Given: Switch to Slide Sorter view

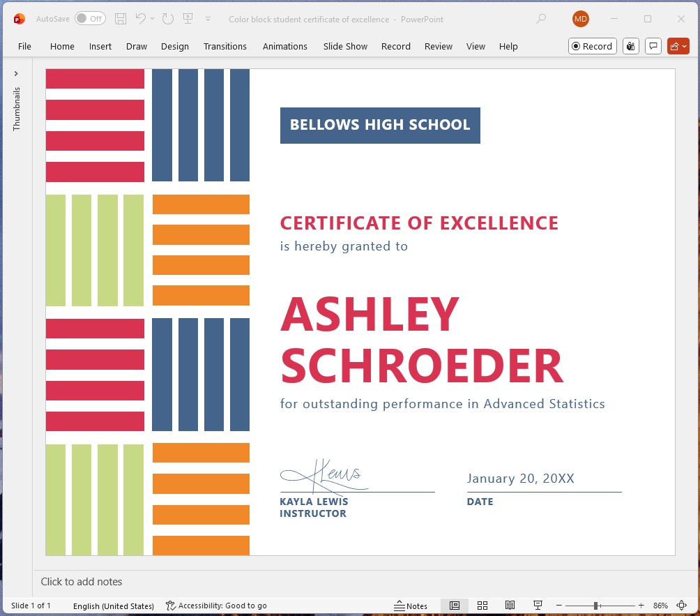Looking at the screenshot, I should click(x=482, y=606).
